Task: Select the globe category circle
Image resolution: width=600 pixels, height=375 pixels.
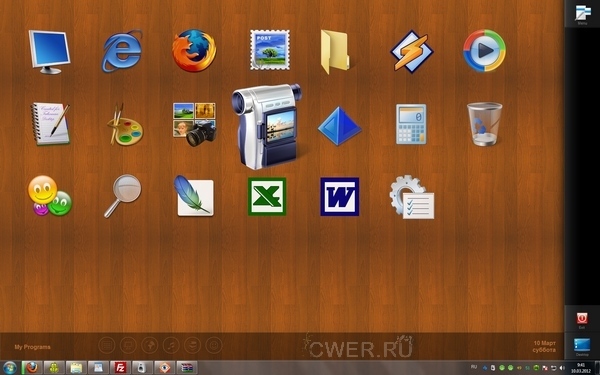Action: click(x=150, y=345)
